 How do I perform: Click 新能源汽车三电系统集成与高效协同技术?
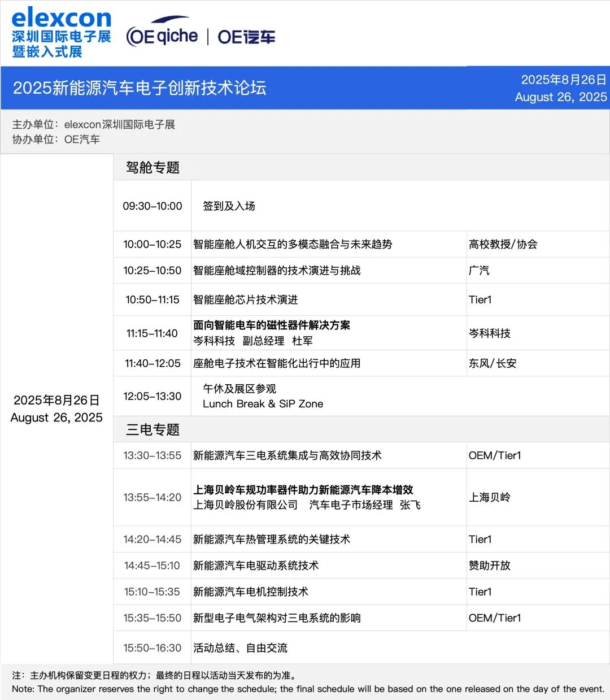287,455
